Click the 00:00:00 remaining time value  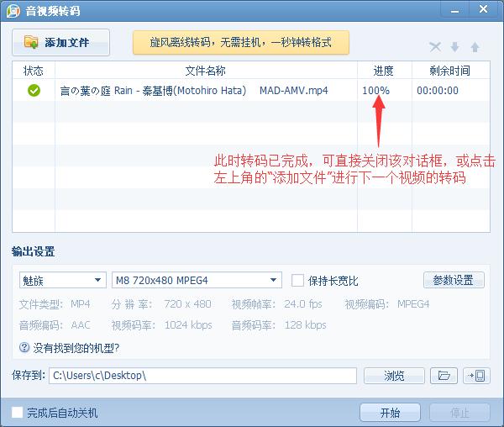tap(438, 91)
